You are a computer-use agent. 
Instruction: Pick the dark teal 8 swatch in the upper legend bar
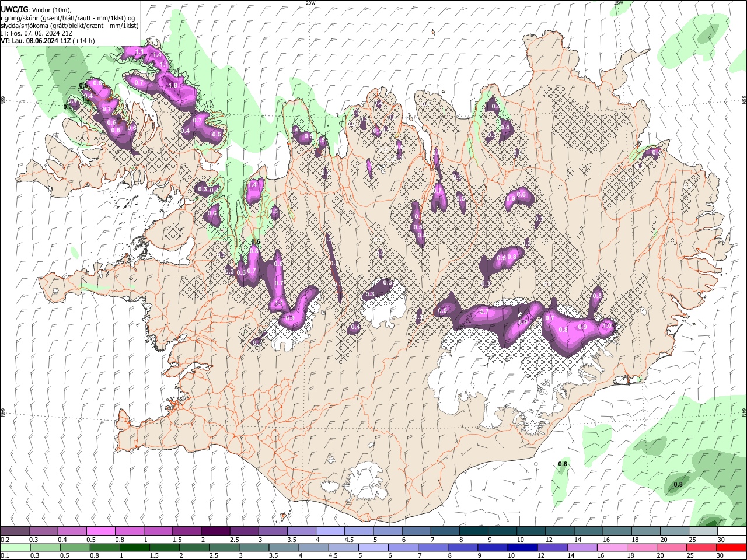pyautogui.click(x=474, y=531)
